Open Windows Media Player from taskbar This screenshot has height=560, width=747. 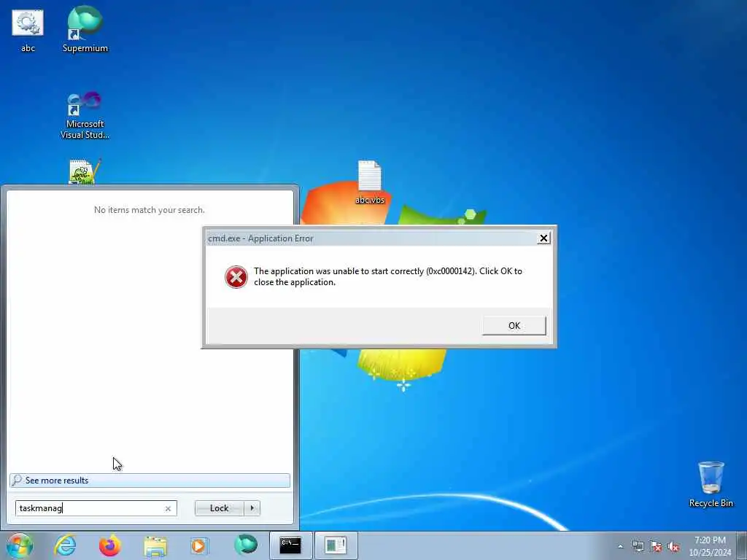click(200, 545)
